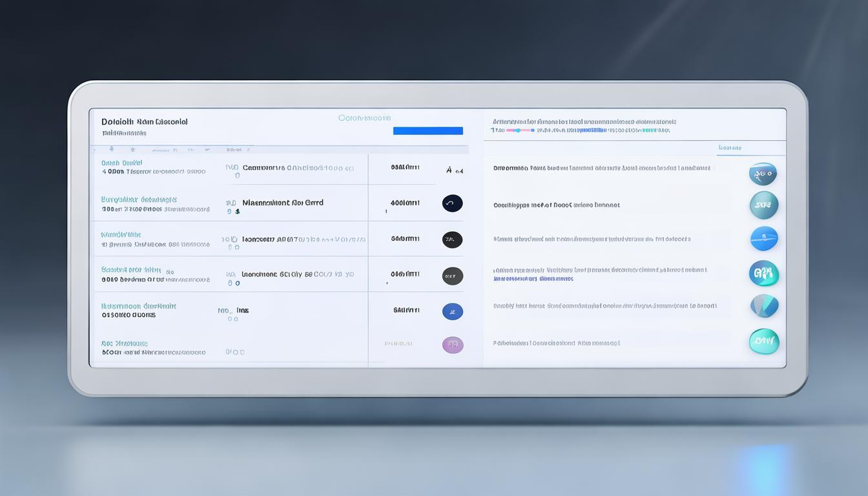Select the blue round icon in fifth table row
This screenshot has width=868, height=496.
point(452,311)
